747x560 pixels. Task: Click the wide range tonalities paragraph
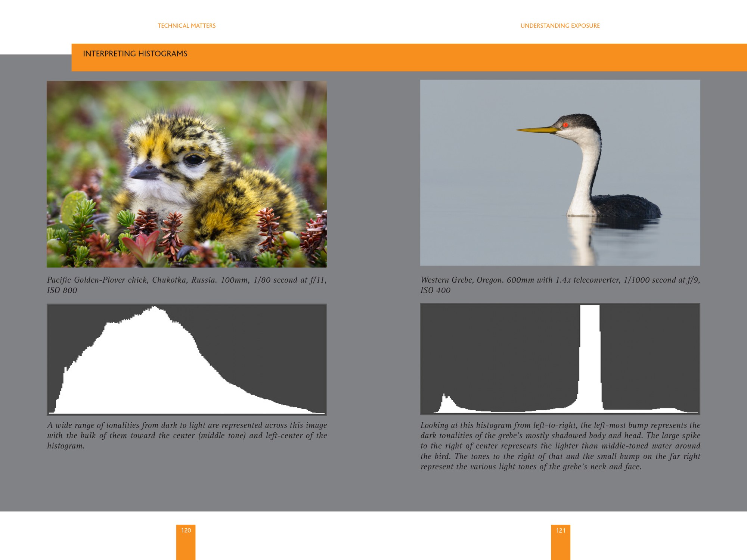186,435
